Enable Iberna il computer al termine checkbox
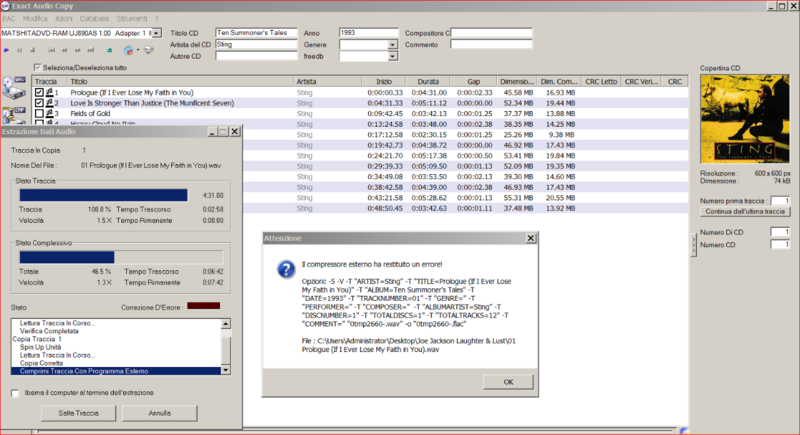 tap(15, 392)
